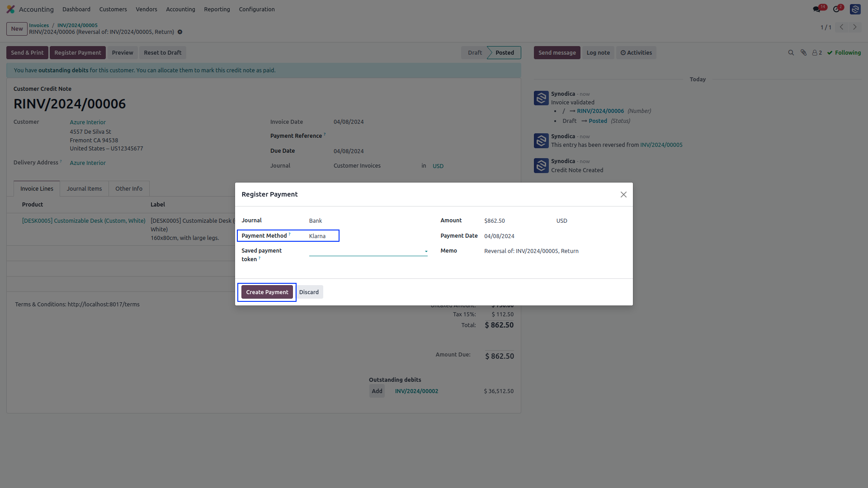This screenshot has width=868, height=488.
Task: Add outstanding debit INV/2024/00002
Action: tap(377, 391)
